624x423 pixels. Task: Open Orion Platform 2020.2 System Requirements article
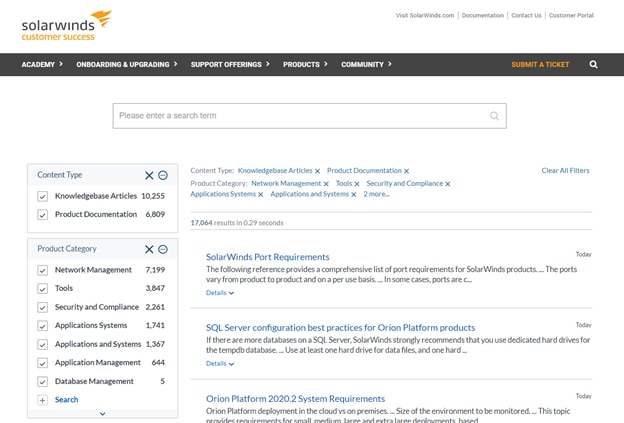[x=295, y=399]
